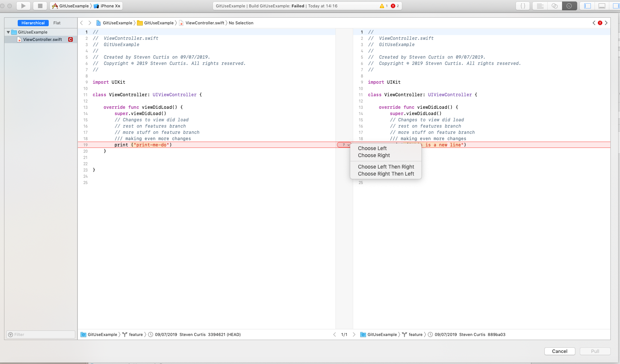
Task: Select ViewController.swift in the file list
Action: 41,39
